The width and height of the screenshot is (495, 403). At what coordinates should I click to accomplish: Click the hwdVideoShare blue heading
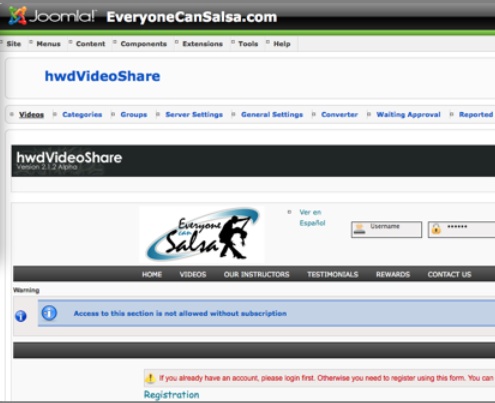[x=102, y=76]
